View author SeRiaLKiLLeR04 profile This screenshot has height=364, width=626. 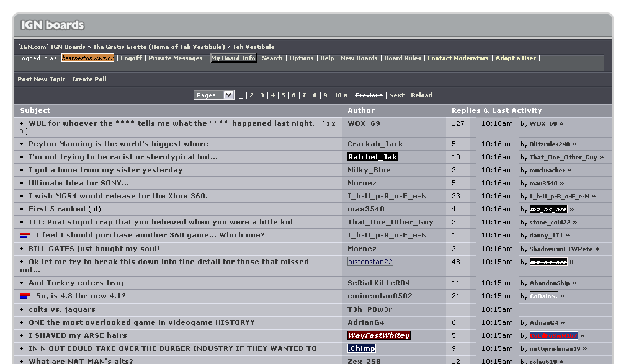pos(378,283)
